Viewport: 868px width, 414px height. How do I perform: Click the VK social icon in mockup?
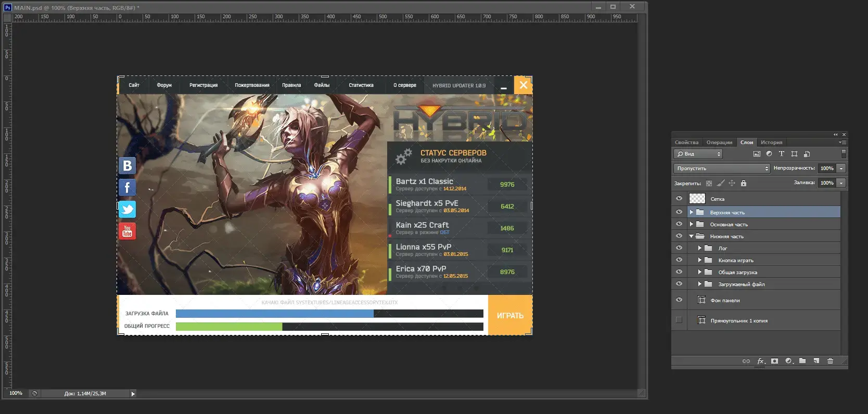tap(127, 165)
